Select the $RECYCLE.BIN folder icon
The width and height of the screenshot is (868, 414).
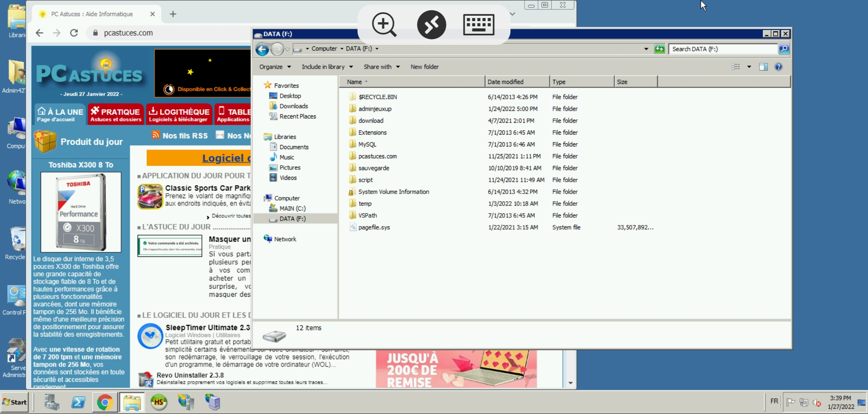352,97
